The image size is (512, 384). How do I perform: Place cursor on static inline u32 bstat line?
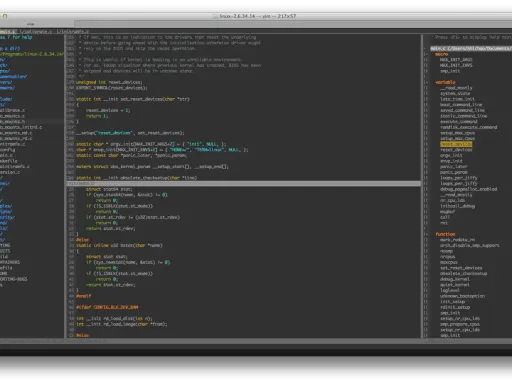pos(119,245)
